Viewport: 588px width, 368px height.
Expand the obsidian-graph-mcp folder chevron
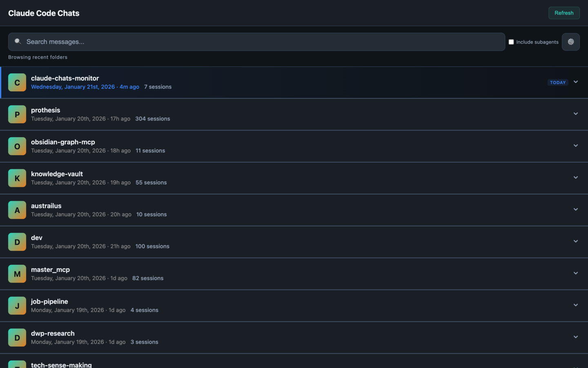click(x=576, y=146)
